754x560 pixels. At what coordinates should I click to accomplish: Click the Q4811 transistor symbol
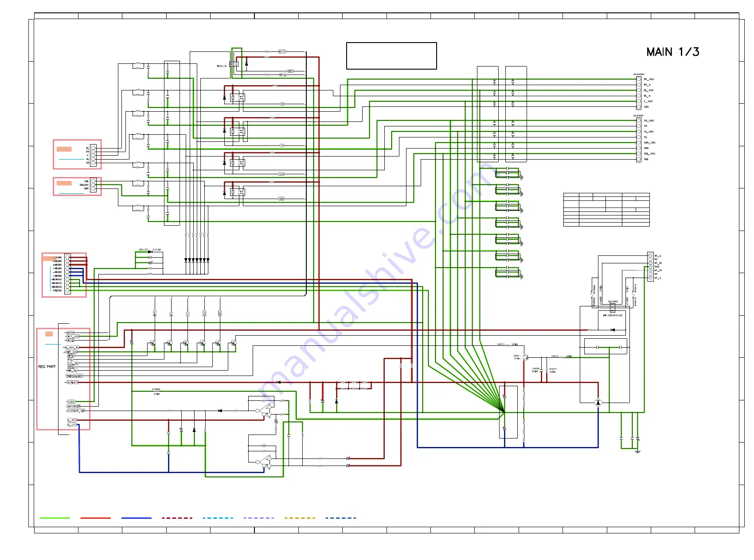click(x=525, y=357)
